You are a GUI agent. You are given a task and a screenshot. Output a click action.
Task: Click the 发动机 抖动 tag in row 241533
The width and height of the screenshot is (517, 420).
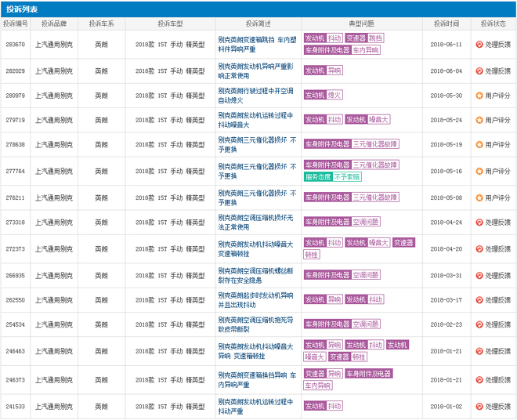tap(323, 406)
